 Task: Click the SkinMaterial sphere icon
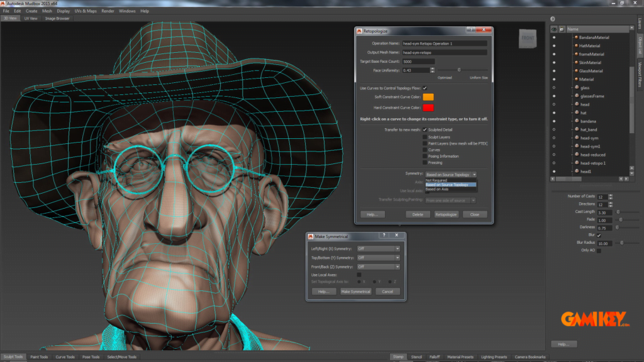tap(575, 63)
